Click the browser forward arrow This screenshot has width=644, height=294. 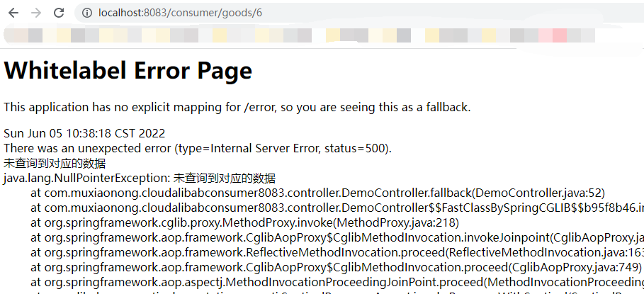click(x=36, y=13)
